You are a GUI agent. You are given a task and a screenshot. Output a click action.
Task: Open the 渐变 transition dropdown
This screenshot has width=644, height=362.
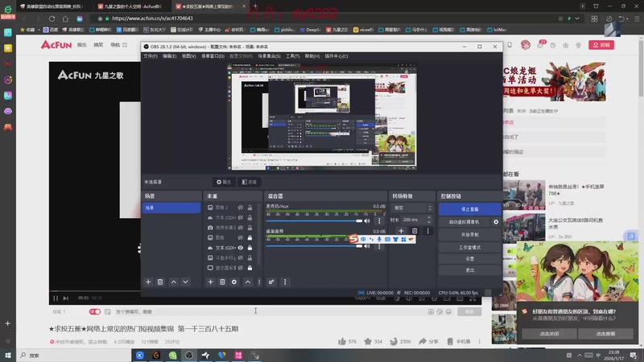(x=412, y=208)
